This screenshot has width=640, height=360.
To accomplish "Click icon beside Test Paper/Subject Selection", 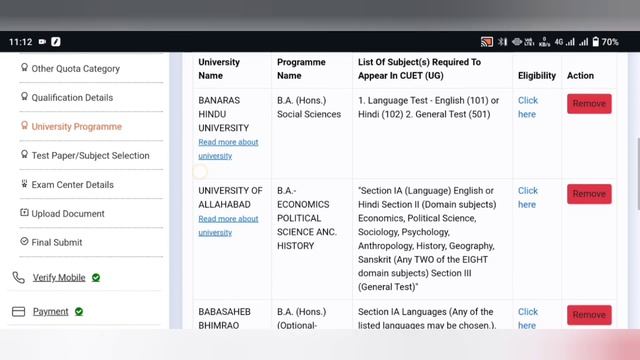I will tap(24, 154).
